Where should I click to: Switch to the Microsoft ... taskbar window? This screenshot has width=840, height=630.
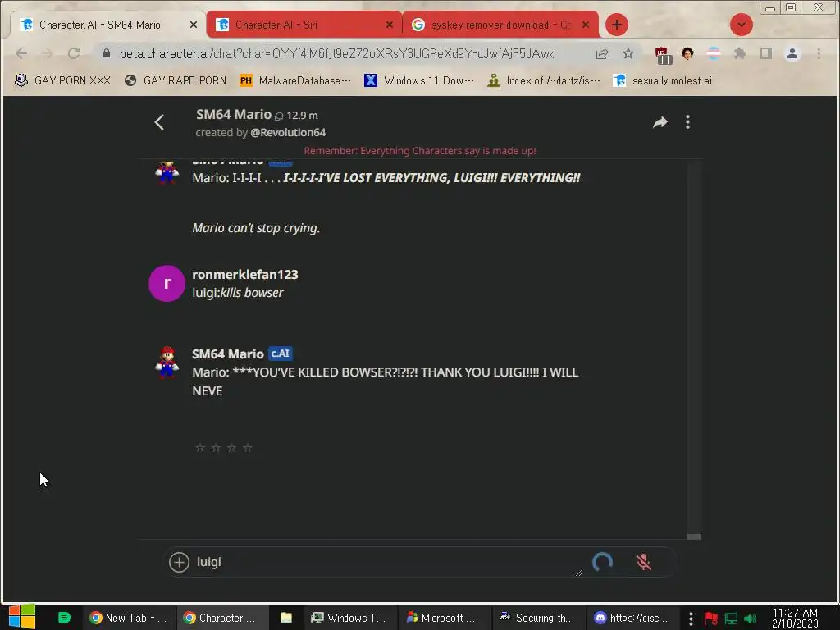(442, 618)
